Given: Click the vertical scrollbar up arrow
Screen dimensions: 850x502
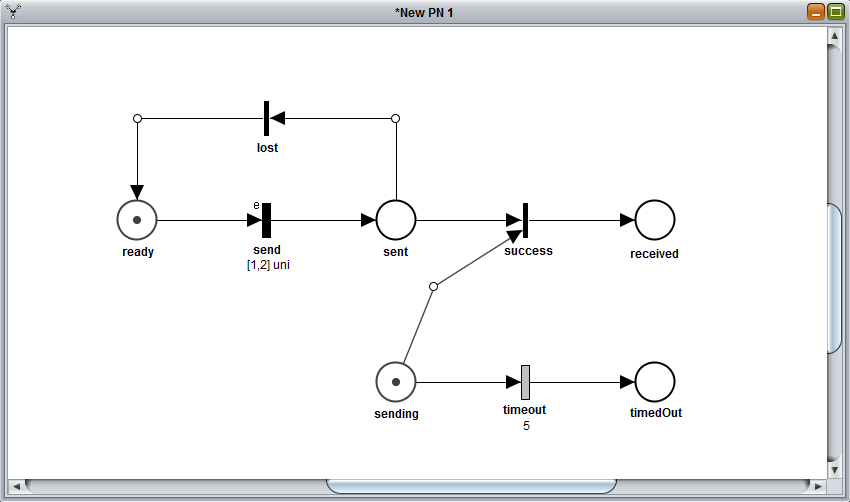Looking at the screenshot, I should pyautogui.click(x=835, y=36).
